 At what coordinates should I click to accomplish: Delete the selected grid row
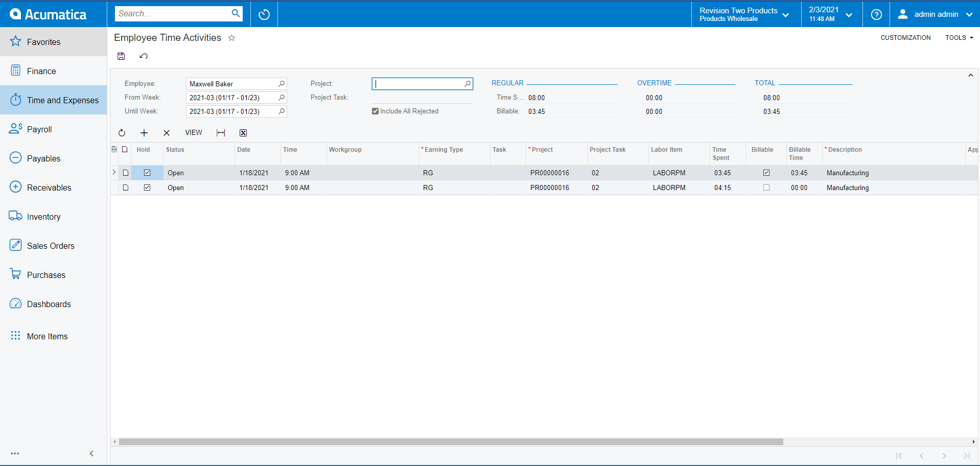coord(167,133)
